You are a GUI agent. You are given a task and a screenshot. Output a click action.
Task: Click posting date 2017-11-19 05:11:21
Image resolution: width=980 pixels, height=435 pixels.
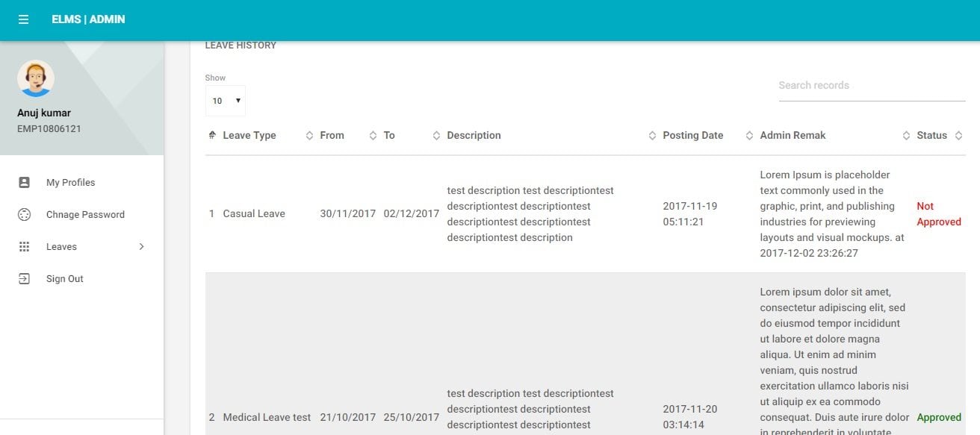[690, 213]
